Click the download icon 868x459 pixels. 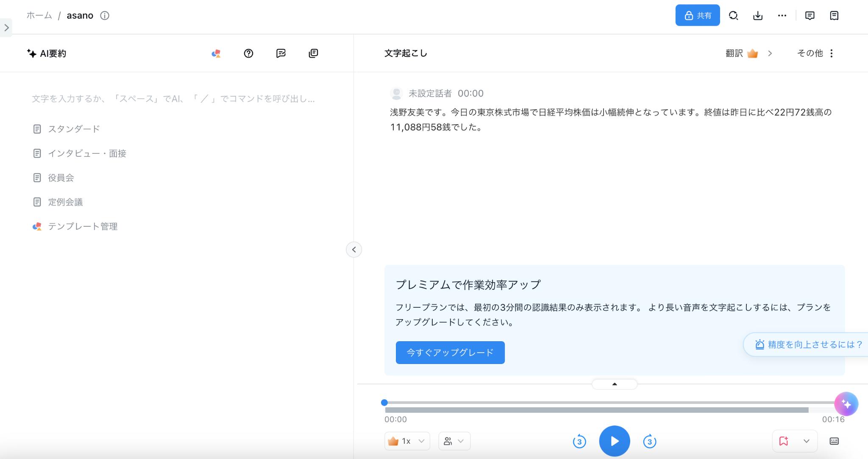pos(758,16)
